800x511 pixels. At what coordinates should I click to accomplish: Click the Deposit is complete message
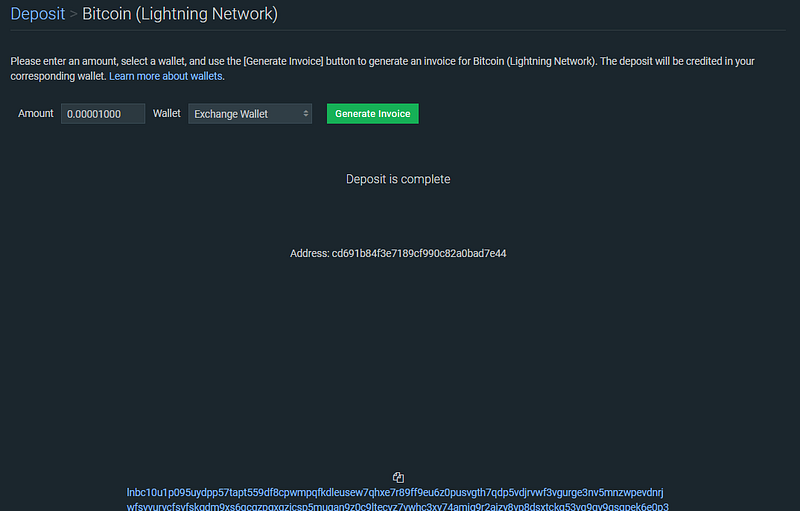[x=398, y=179]
